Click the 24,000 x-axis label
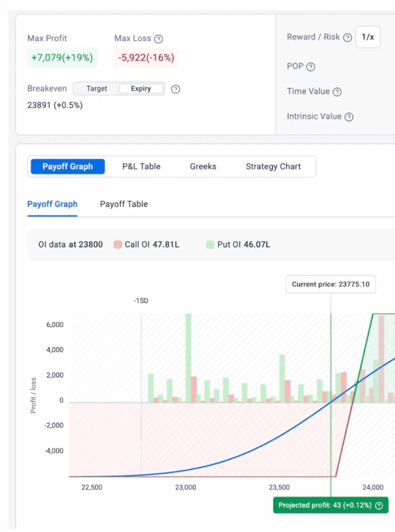Image resolution: width=395 pixels, height=532 pixels. (x=373, y=487)
